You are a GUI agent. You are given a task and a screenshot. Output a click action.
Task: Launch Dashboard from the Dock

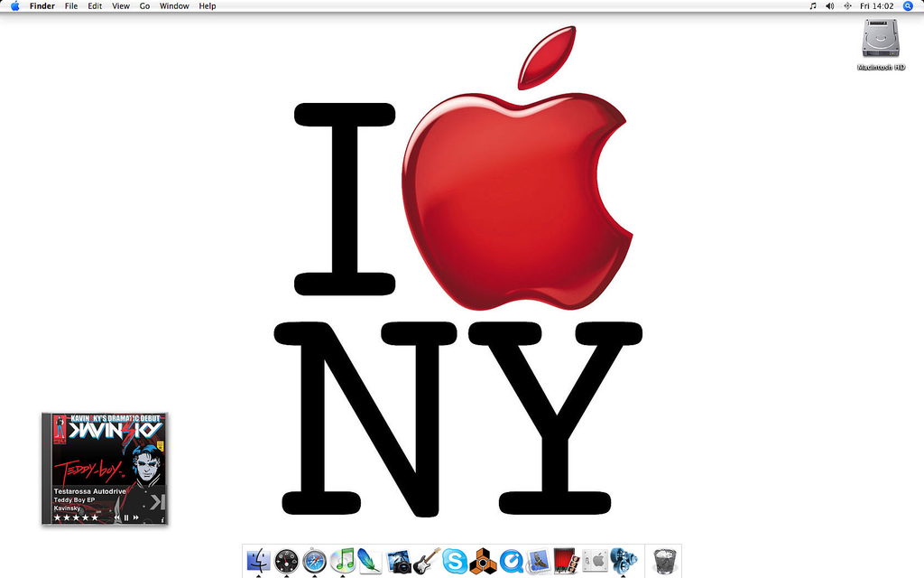pos(286,561)
